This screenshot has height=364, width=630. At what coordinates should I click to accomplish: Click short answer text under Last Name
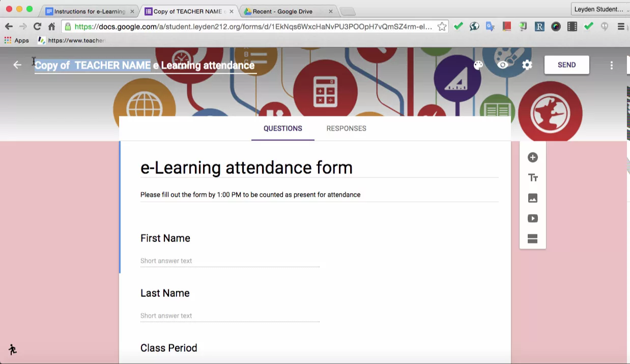(x=230, y=316)
